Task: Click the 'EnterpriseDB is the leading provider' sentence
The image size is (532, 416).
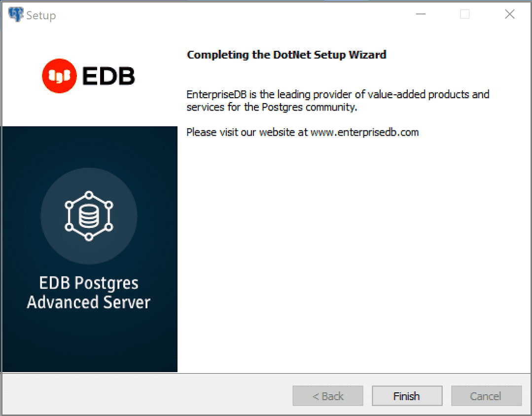Action: [338, 94]
